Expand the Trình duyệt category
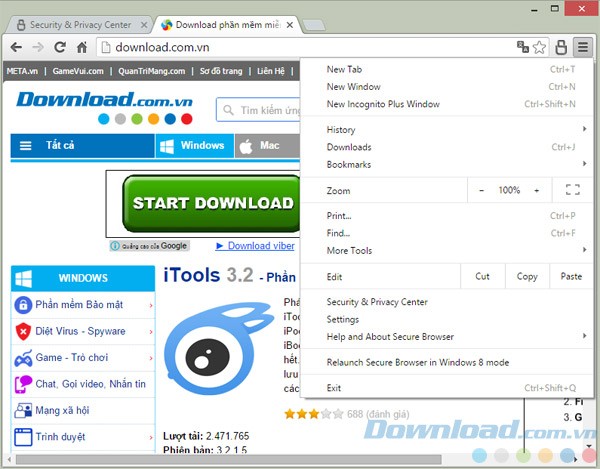The height and width of the screenshot is (469, 600). coord(151,437)
